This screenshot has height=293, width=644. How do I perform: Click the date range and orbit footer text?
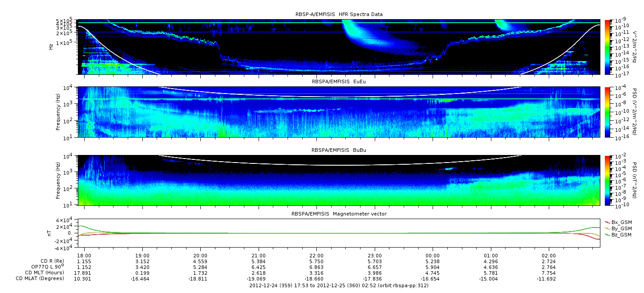[x=339, y=285]
